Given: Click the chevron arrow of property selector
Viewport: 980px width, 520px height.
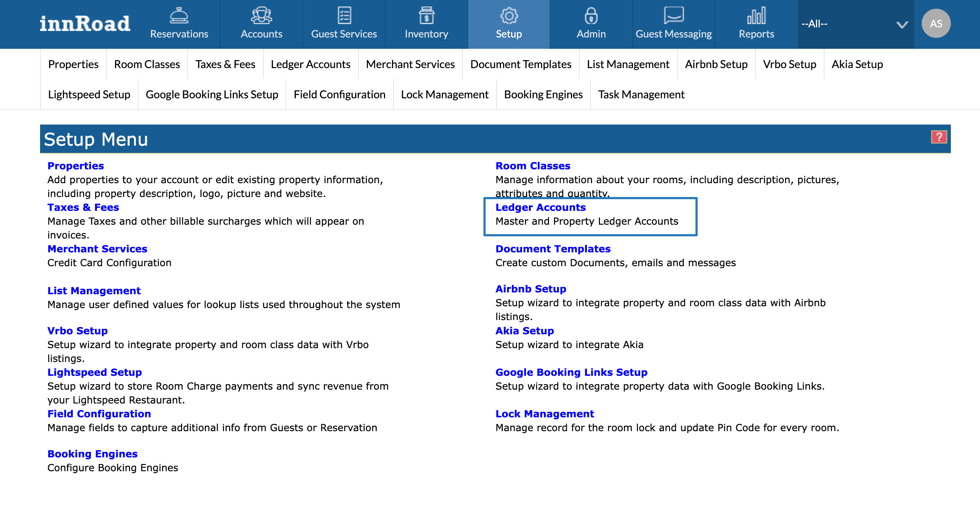Looking at the screenshot, I should (x=902, y=25).
